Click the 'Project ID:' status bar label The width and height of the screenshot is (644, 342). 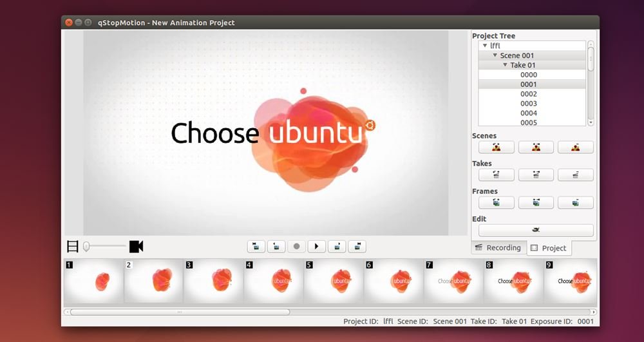[361, 321]
